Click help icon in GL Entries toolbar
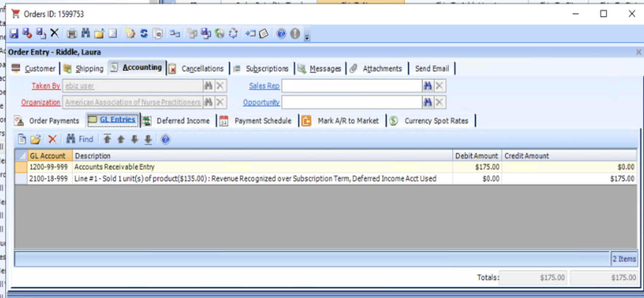The width and height of the screenshot is (644, 298). click(166, 139)
